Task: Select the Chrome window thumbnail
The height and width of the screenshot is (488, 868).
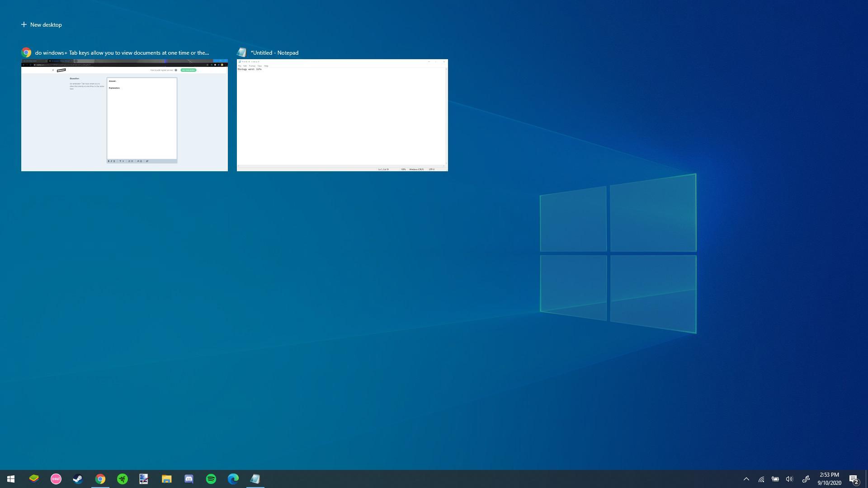Action: click(x=124, y=115)
